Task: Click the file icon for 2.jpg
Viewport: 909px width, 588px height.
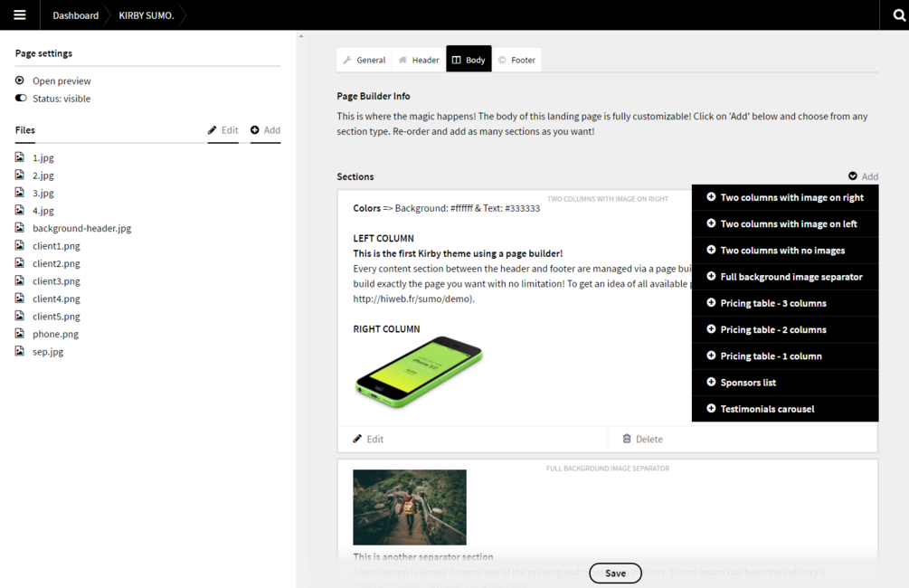Action: coord(20,175)
